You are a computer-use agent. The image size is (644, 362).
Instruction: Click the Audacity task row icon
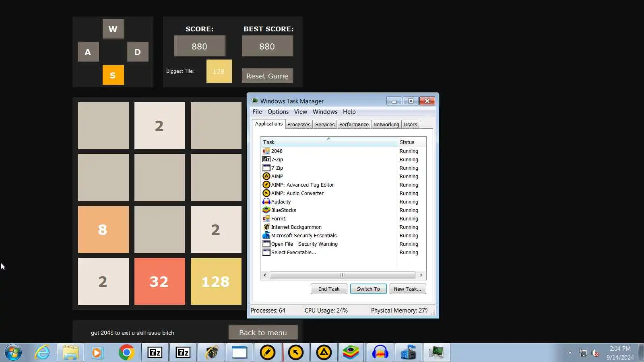click(x=266, y=202)
